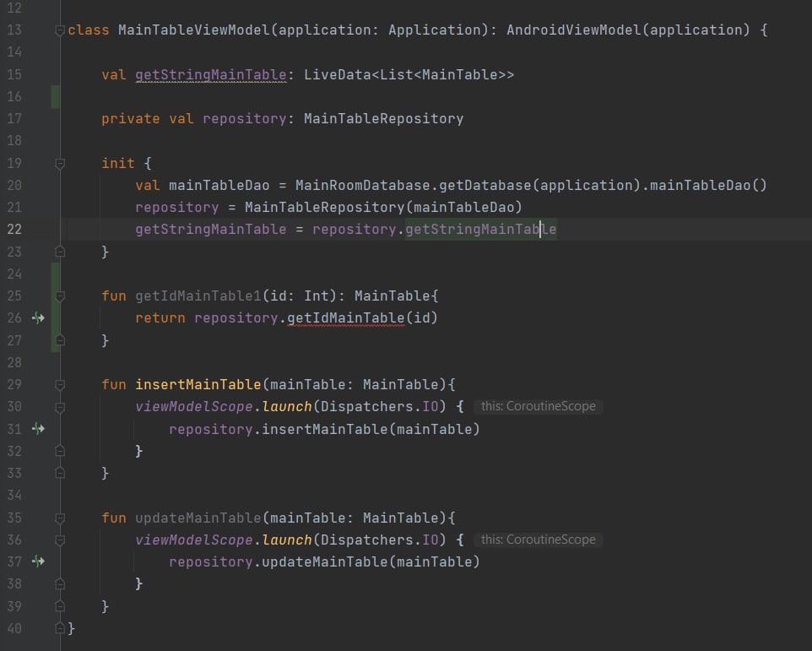Collapse launch block fold on line 36
Screen dimensions: 812x651
pos(60,540)
